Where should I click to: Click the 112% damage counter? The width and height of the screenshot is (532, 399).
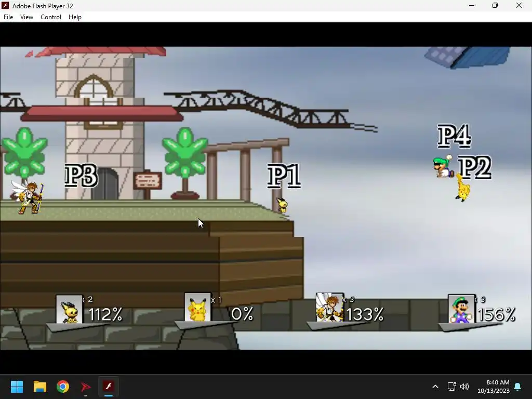[x=105, y=314]
